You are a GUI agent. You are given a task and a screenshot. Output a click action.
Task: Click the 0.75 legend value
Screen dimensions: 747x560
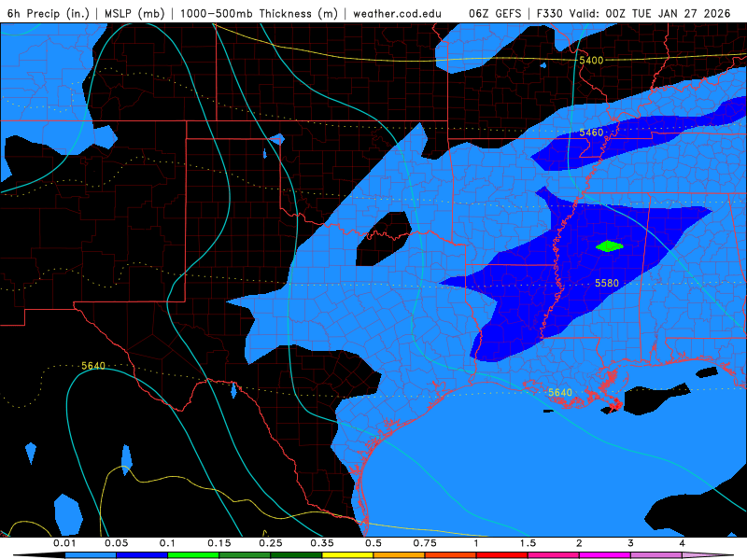click(425, 543)
